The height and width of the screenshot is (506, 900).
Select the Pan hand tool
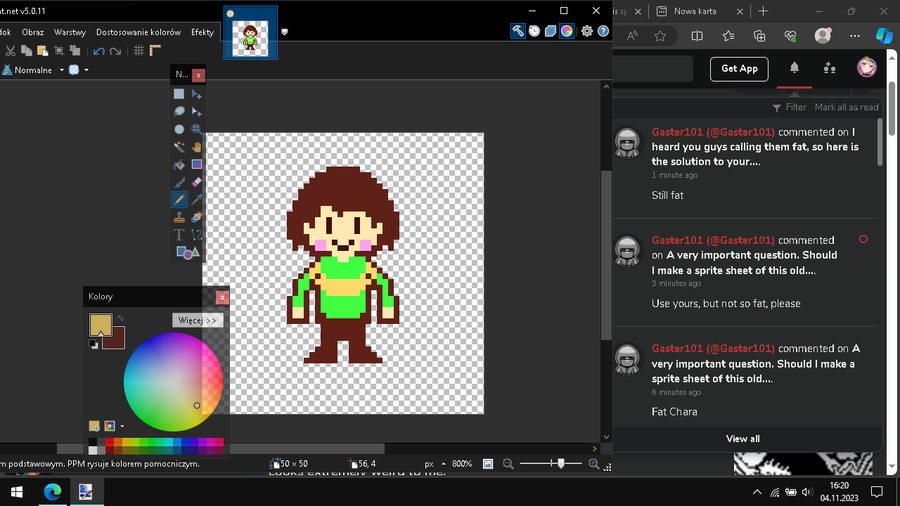click(196, 147)
